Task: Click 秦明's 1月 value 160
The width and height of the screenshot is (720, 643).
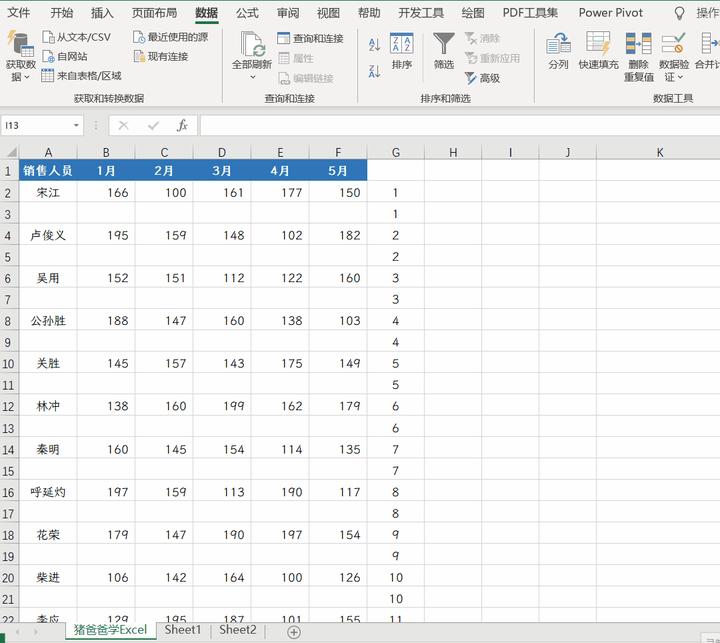Action: [106, 449]
